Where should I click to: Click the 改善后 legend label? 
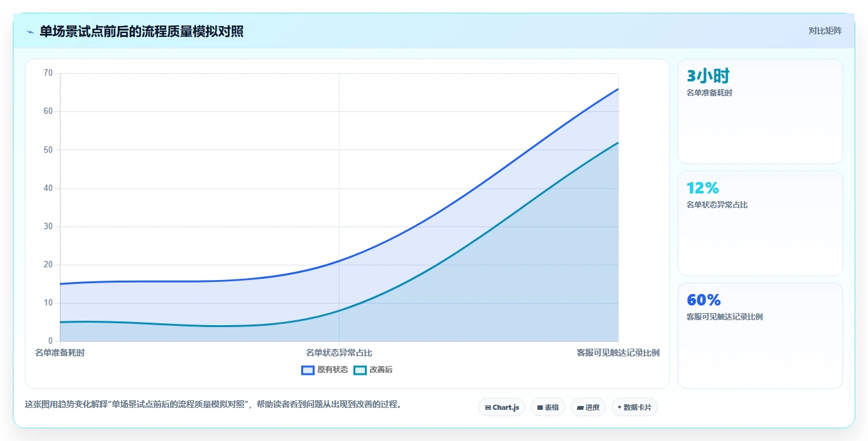tap(381, 370)
